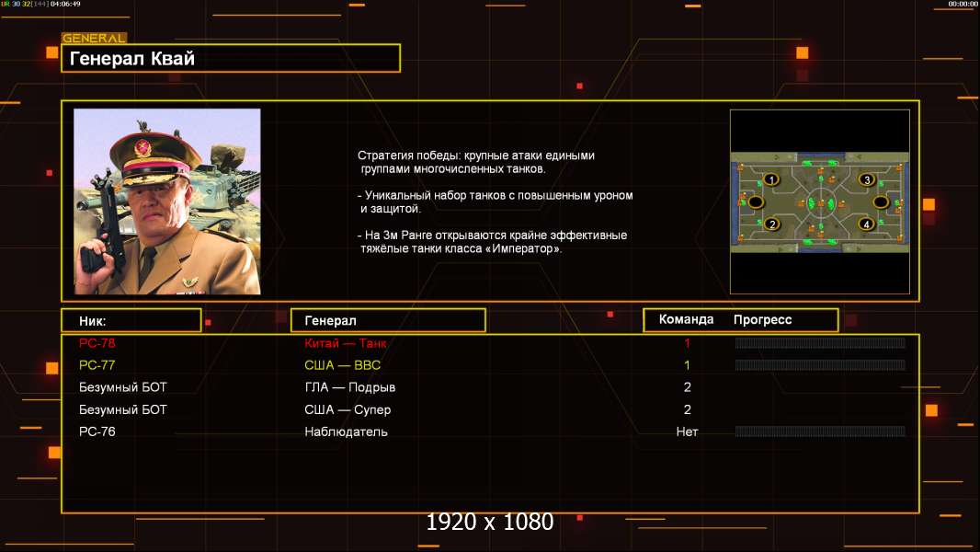Click the Генерал column header

pyautogui.click(x=388, y=321)
